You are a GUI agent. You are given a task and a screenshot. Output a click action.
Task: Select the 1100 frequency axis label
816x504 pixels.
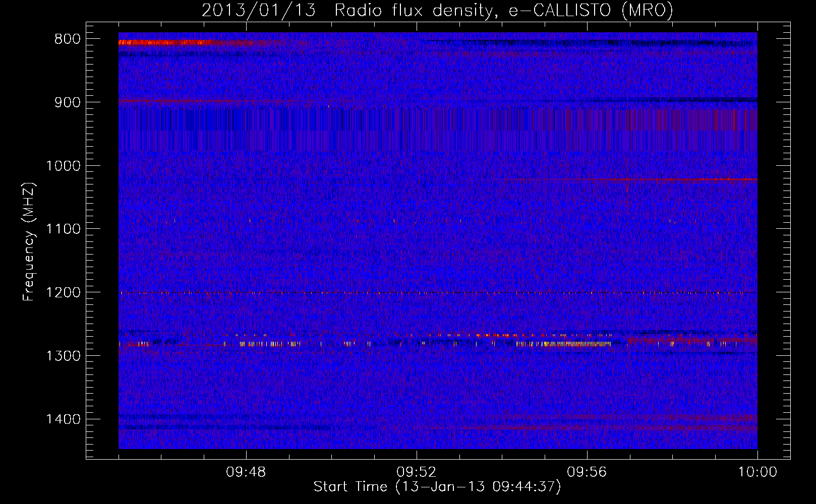[63, 229]
